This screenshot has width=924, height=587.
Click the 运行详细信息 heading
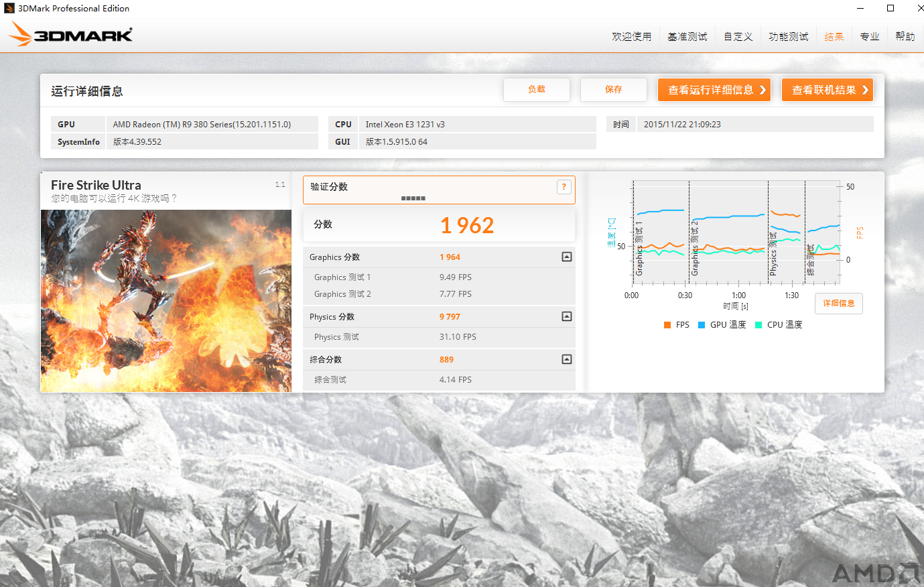(87, 91)
